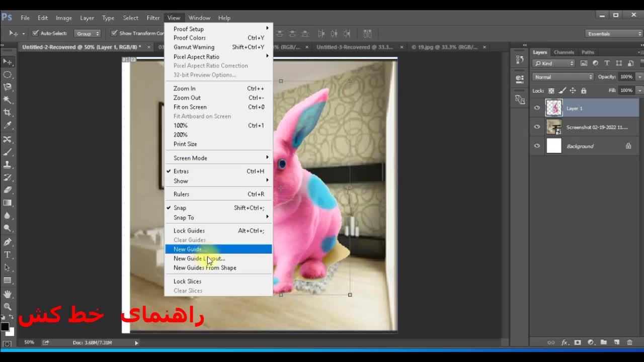Screen dimensions: 644x362
Task: Click the foreground color swatch
Action: pos(5,327)
